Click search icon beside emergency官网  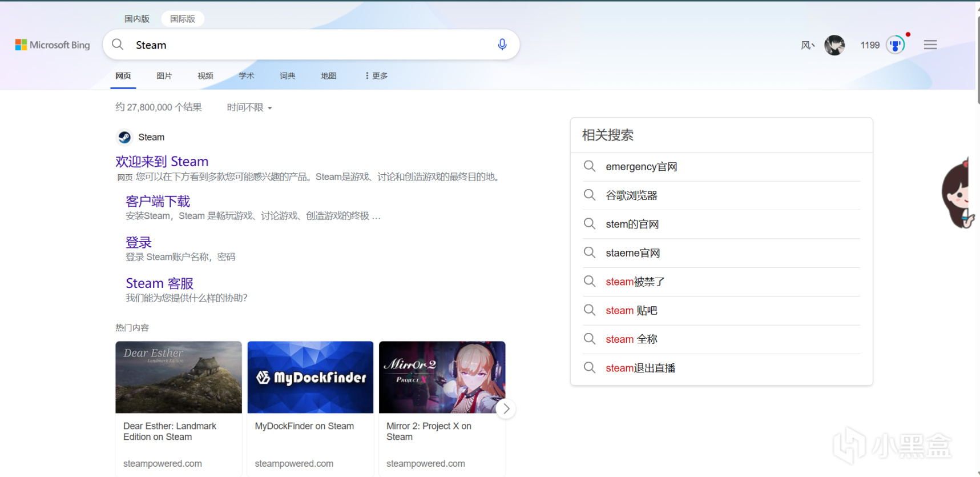[x=590, y=166]
